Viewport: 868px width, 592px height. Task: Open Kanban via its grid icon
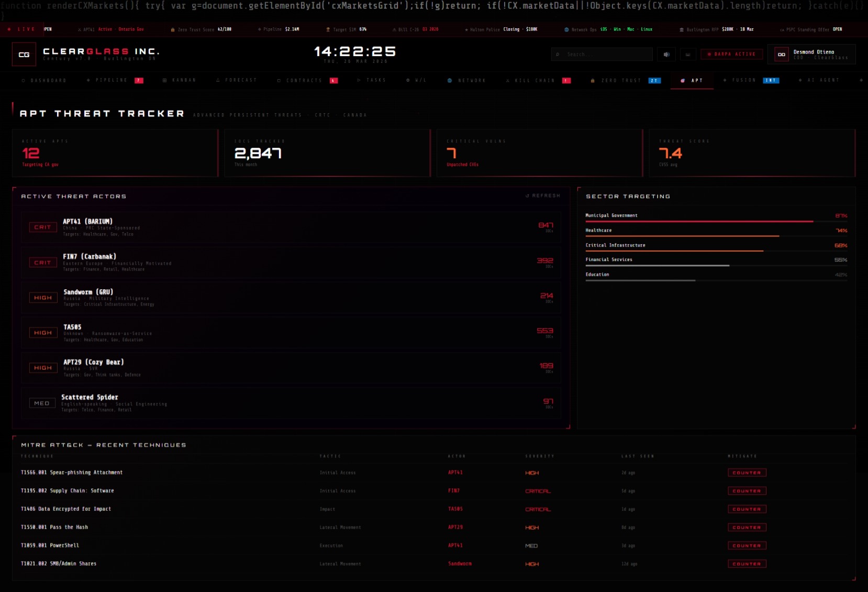coord(164,81)
